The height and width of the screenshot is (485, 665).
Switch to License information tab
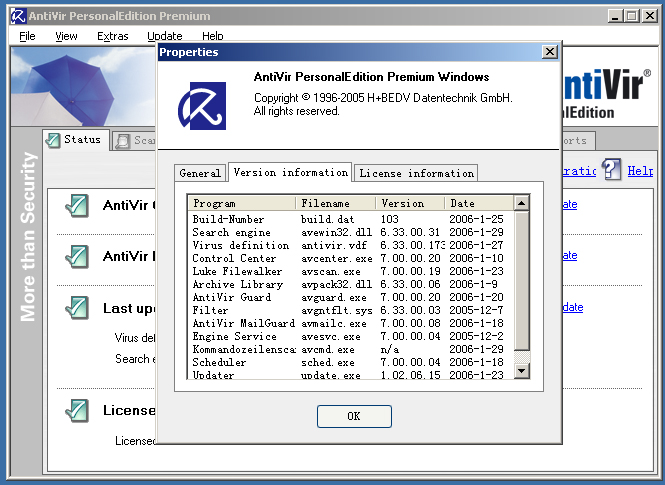416,173
